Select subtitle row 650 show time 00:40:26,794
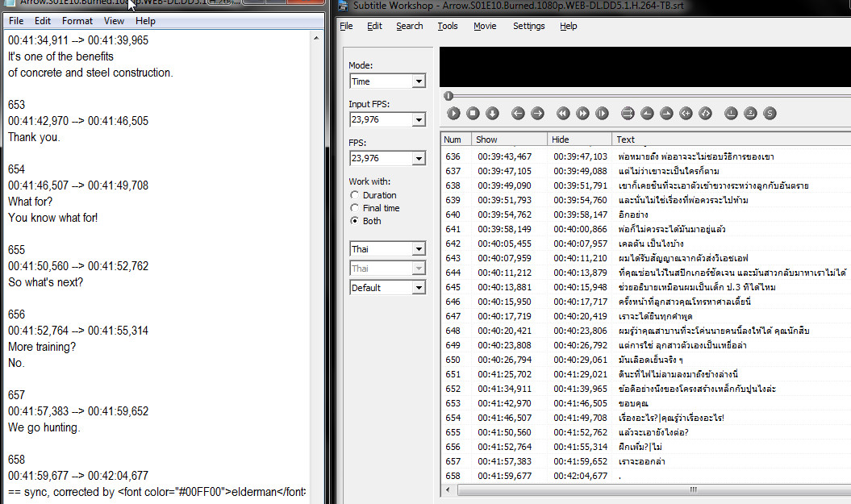 tap(504, 360)
